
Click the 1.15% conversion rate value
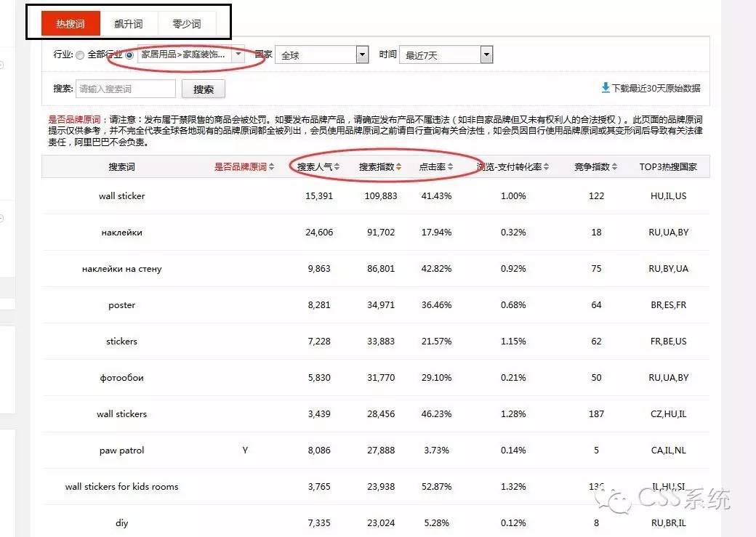point(513,342)
